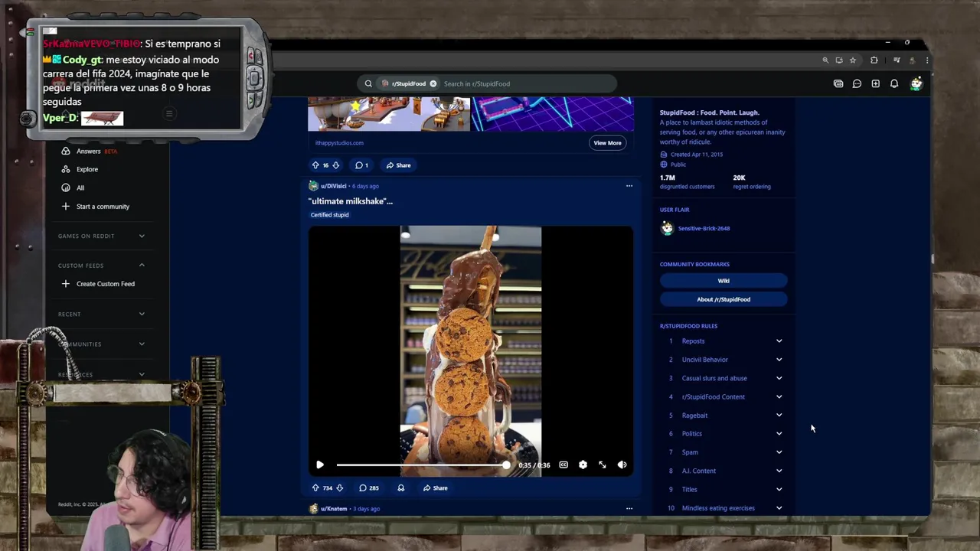Click the video progress scrubber handle
The width and height of the screenshot is (980, 551).
(x=506, y=465)
